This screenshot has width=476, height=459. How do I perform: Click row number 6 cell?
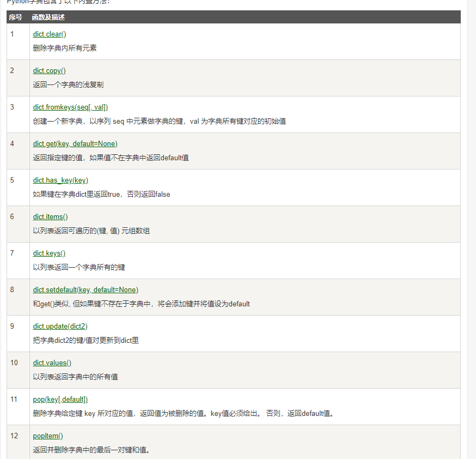[18, 224]
